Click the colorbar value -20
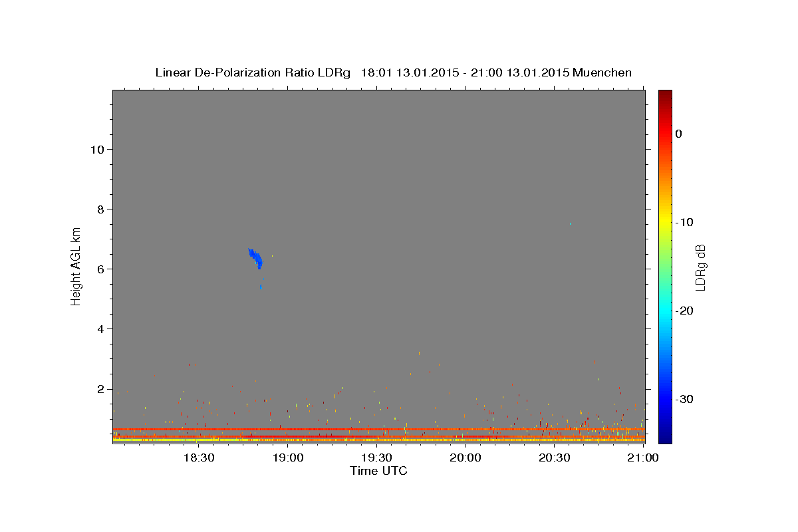 click(x=684, y=311)
